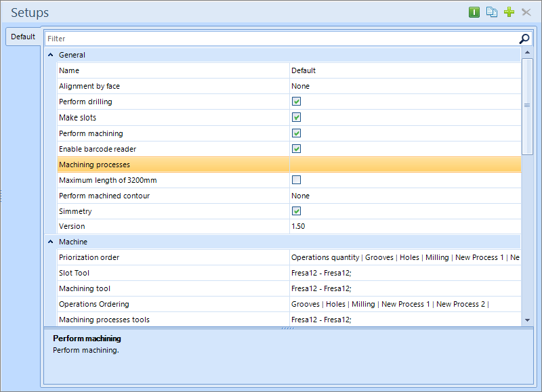The image size is (542, 392).
Task: Select the Priorization order label
Action: pos(89,257)
